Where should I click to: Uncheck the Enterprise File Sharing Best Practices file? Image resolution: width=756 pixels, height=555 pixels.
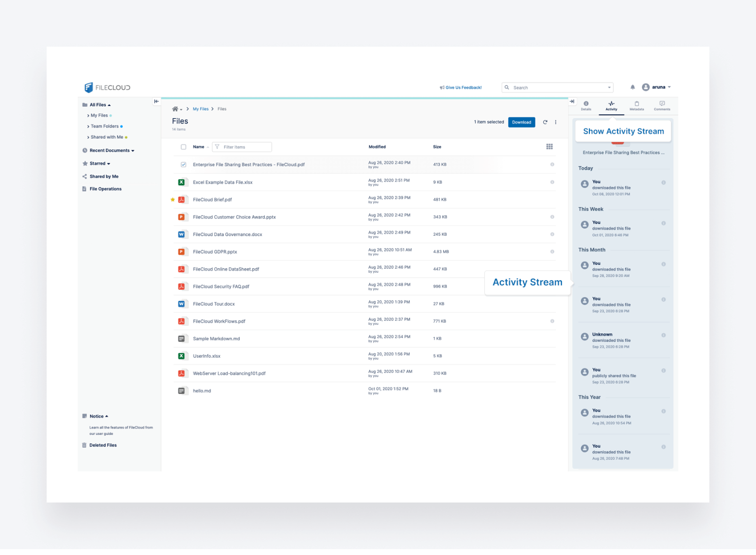[183, 164]
